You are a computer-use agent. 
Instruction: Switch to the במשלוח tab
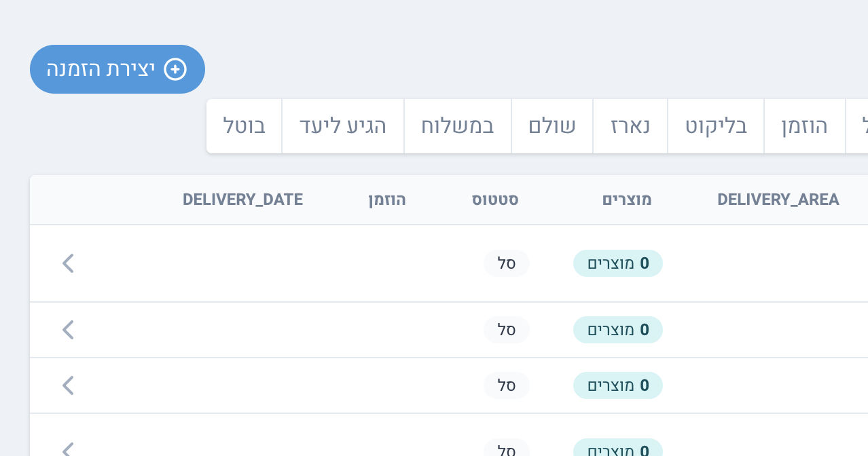(458, 126)
